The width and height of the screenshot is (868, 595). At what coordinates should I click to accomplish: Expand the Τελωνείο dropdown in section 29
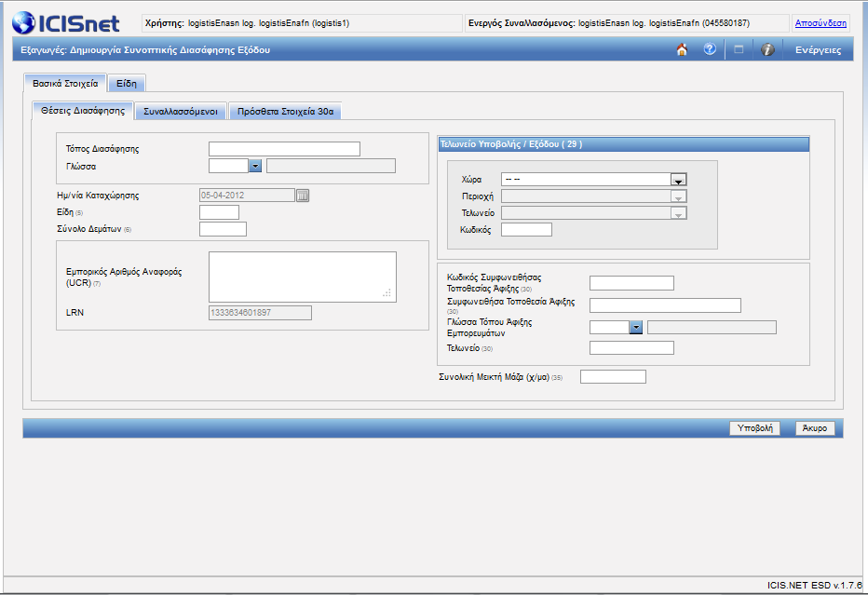tap(678, 213)
